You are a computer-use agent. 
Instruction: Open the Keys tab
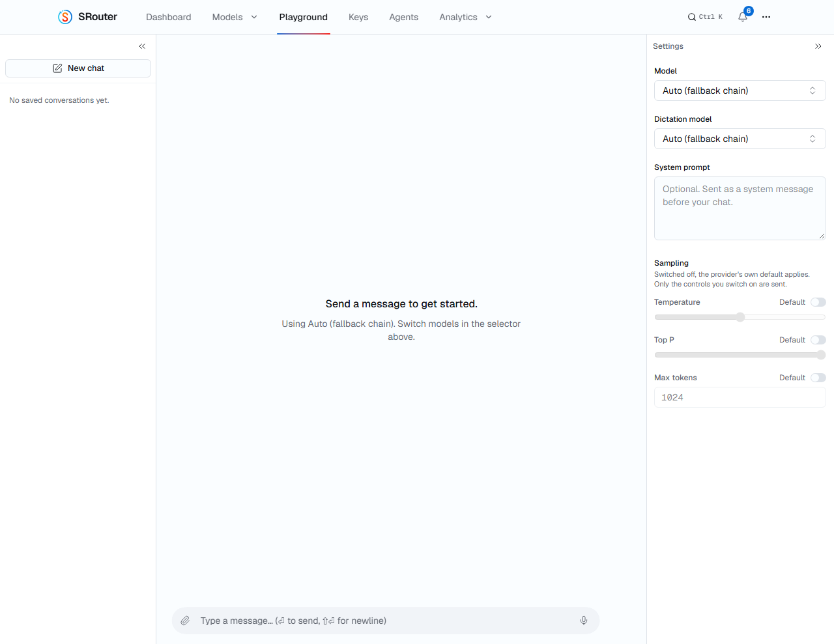tap(358, 17)
